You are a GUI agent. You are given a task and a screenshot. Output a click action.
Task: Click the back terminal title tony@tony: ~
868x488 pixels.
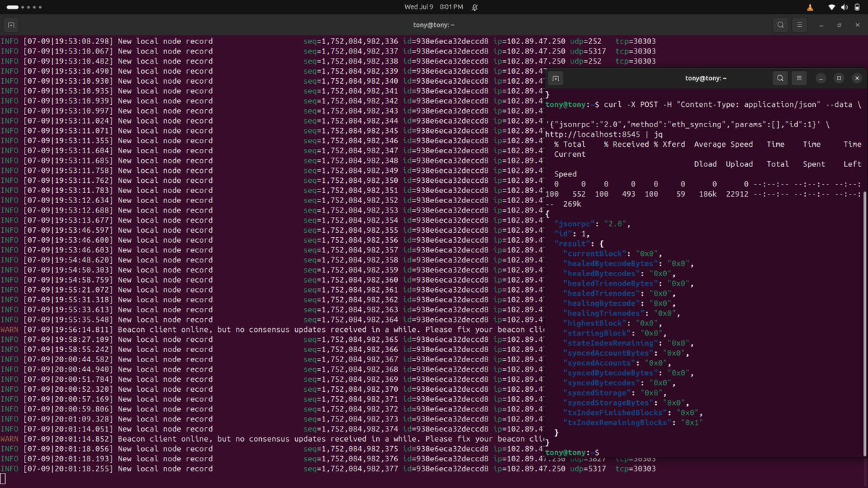tap(433, 25)
